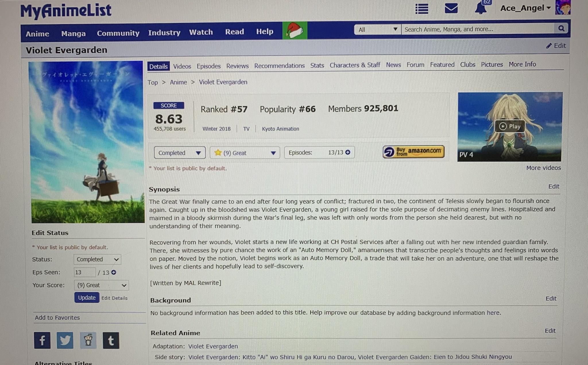Share on Facebook icon
This screenshot has width=588, height=365.
point(42,340)
